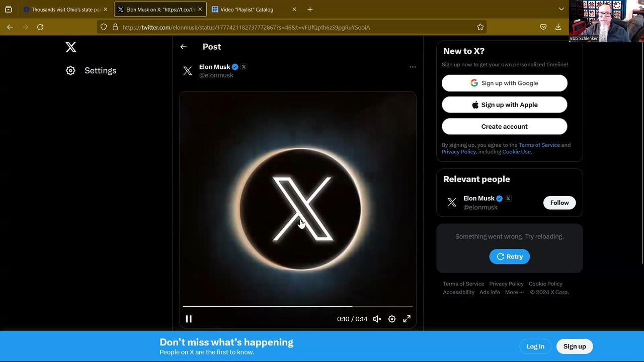Follow Elon Musk in Relevant people

[559, 203]
